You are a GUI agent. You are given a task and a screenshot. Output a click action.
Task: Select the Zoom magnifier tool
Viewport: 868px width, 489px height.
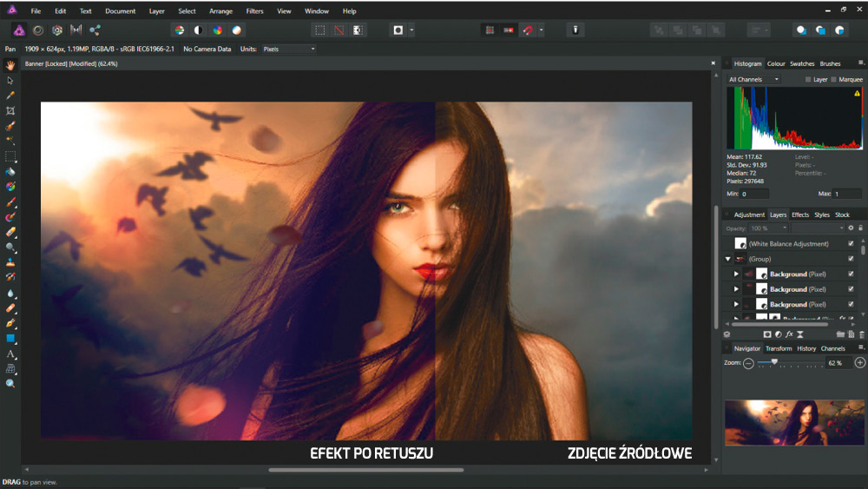[10, 384]
